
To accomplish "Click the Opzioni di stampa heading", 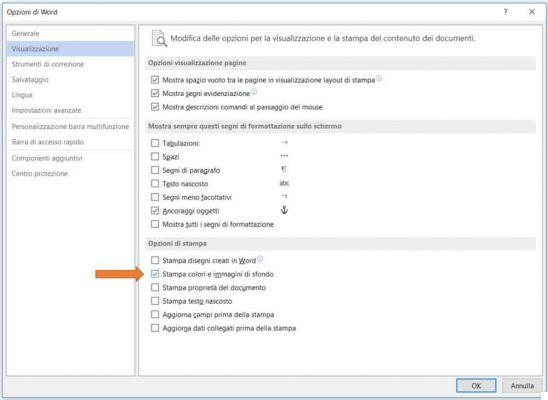I will coord(177,243).
